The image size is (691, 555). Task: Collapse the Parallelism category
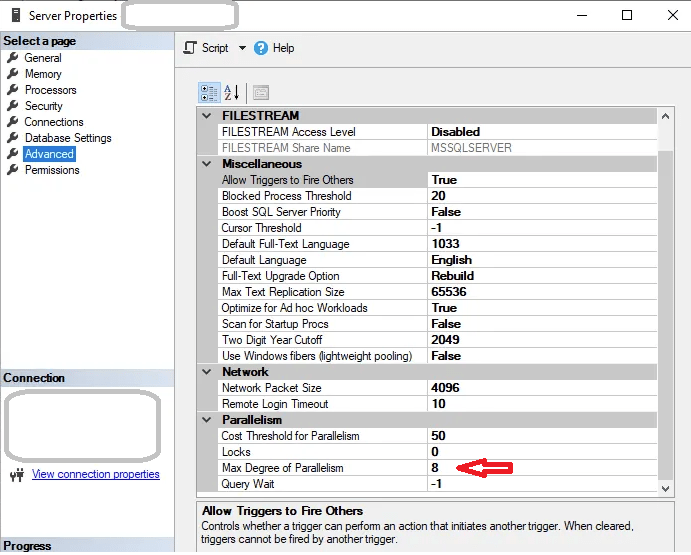point(207,420)
